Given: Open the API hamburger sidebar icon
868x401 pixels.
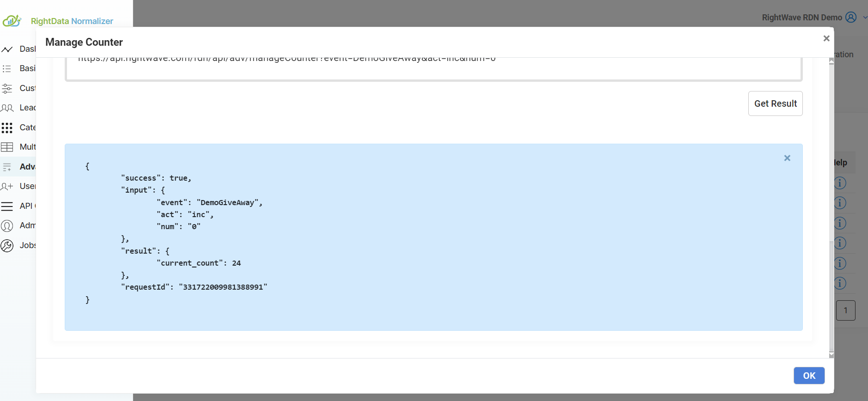Looking at the screenshot, I should pos(7,206).
